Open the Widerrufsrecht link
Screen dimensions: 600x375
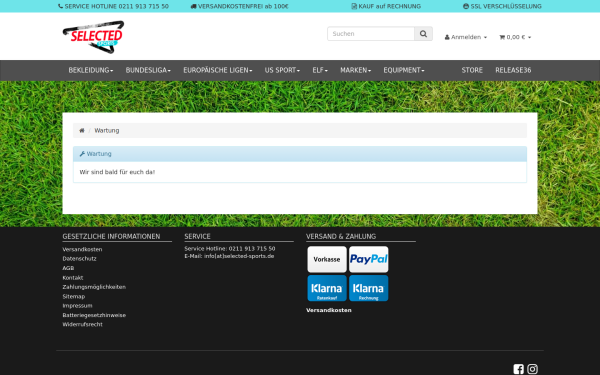coord(82,324)
